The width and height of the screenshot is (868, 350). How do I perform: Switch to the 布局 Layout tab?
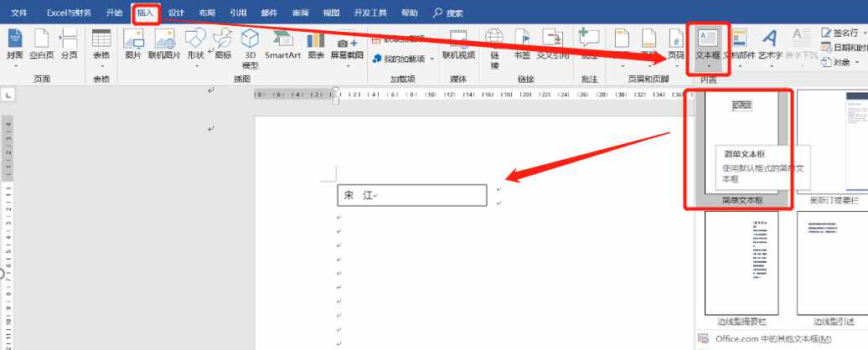(208, 13)
